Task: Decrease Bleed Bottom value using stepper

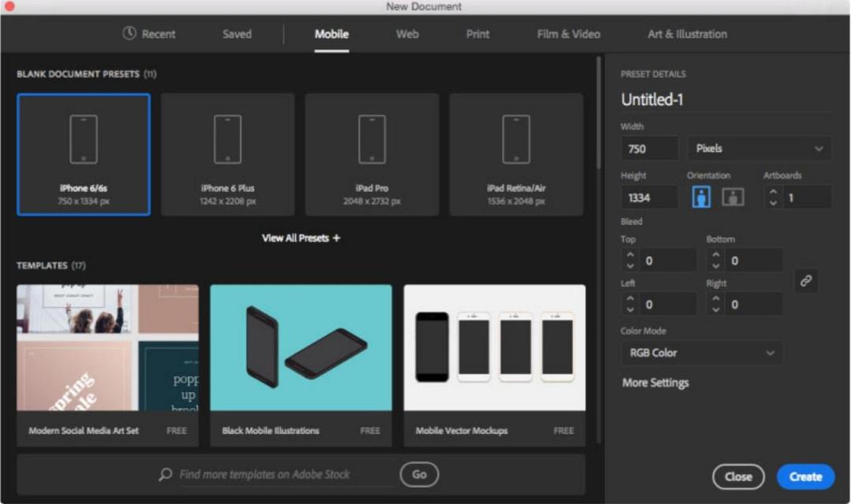Action: coord(715,264)
